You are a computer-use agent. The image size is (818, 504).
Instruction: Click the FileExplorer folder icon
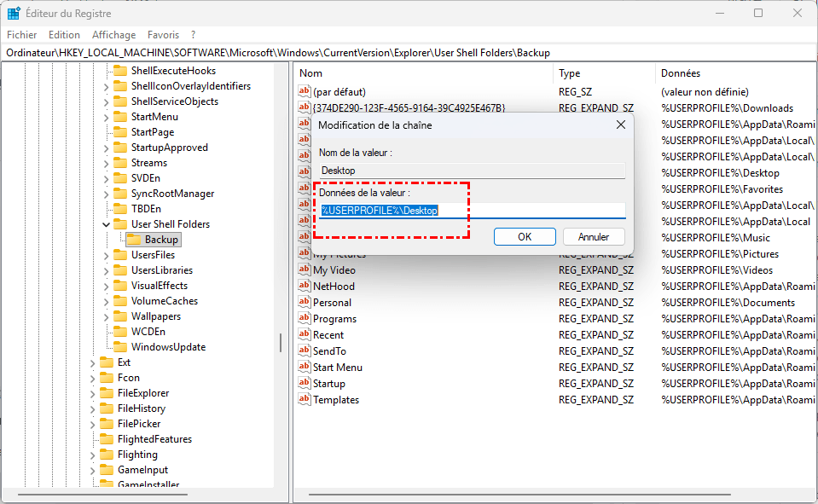click(x=107, y=393)
